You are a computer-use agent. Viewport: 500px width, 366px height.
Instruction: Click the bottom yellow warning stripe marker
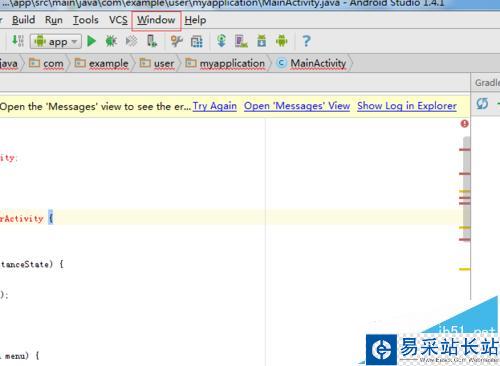click(465, 269)
